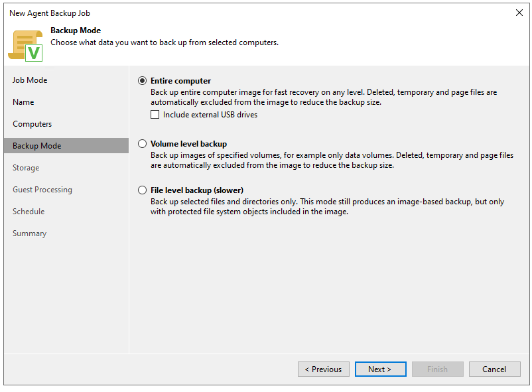The image size is (532, 392).
Task: Click the disabled Finish button
Action: coord(438,369)
